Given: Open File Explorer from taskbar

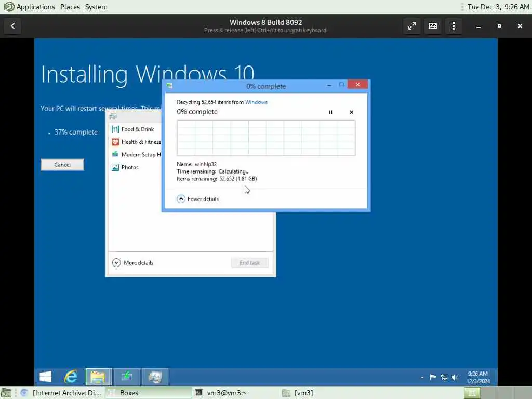Looking at the screenshot, I should (x=98, y=377).
